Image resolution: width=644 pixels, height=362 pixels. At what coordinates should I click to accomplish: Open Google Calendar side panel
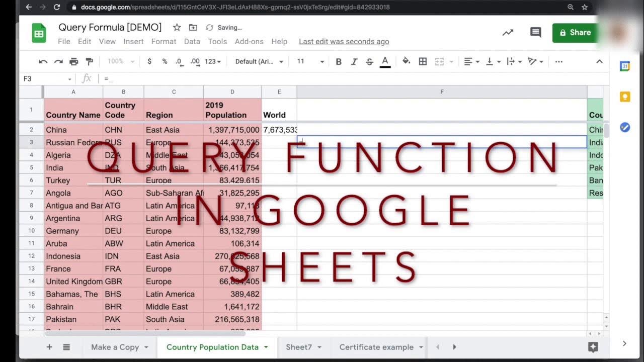[625, 66]
